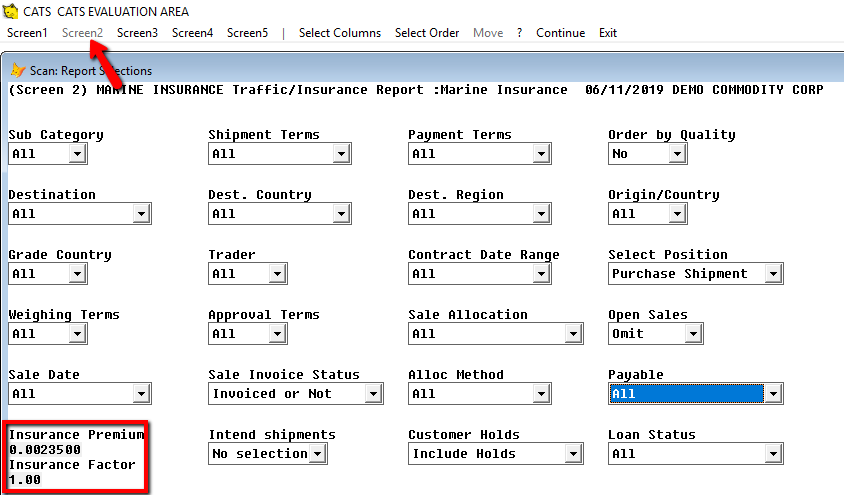Switch to Screen3
The width and height of the screenshot is (844, 495).
coord(137,33)
